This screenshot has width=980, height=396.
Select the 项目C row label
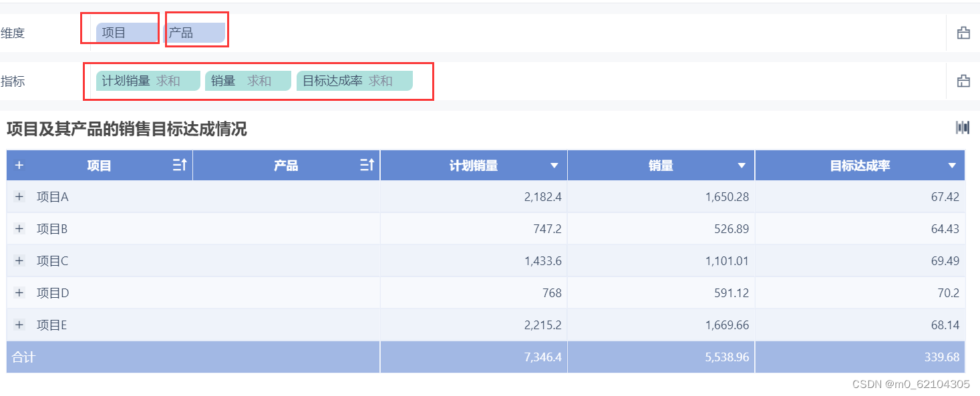coord(53,261)
